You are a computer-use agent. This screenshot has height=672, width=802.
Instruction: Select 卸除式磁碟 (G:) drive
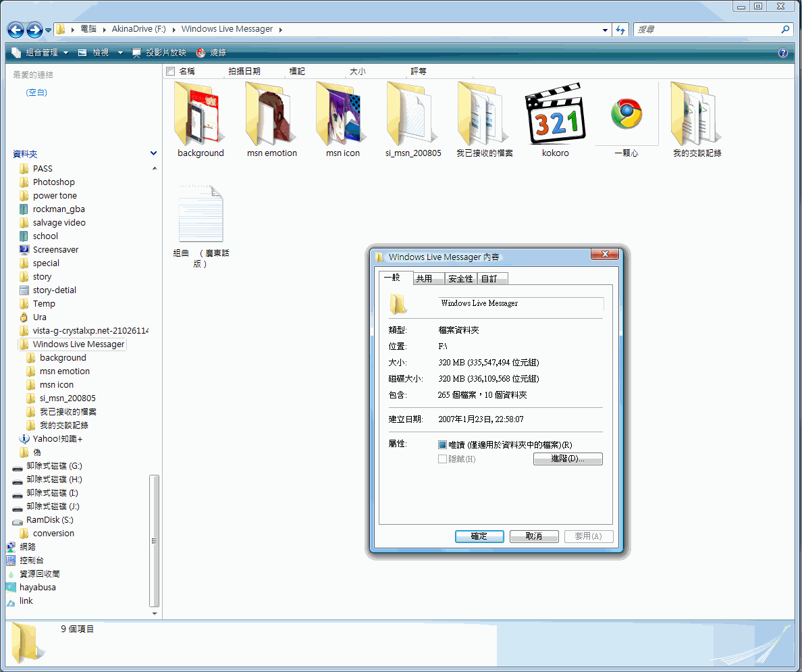pyautogui.click(x=54, y=466)
